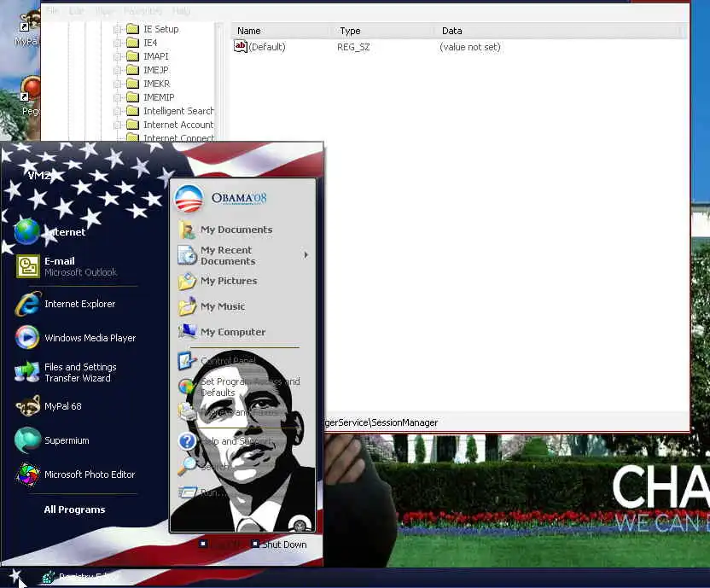Open Help and Support question-mark icon

187,440
